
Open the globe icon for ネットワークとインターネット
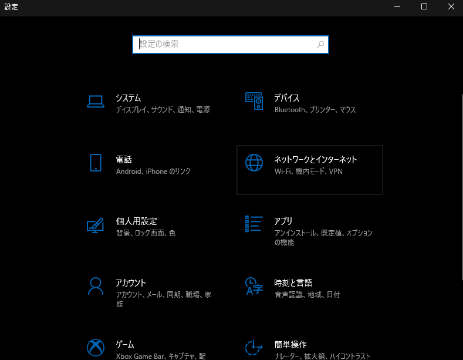[x=254, y=163]
